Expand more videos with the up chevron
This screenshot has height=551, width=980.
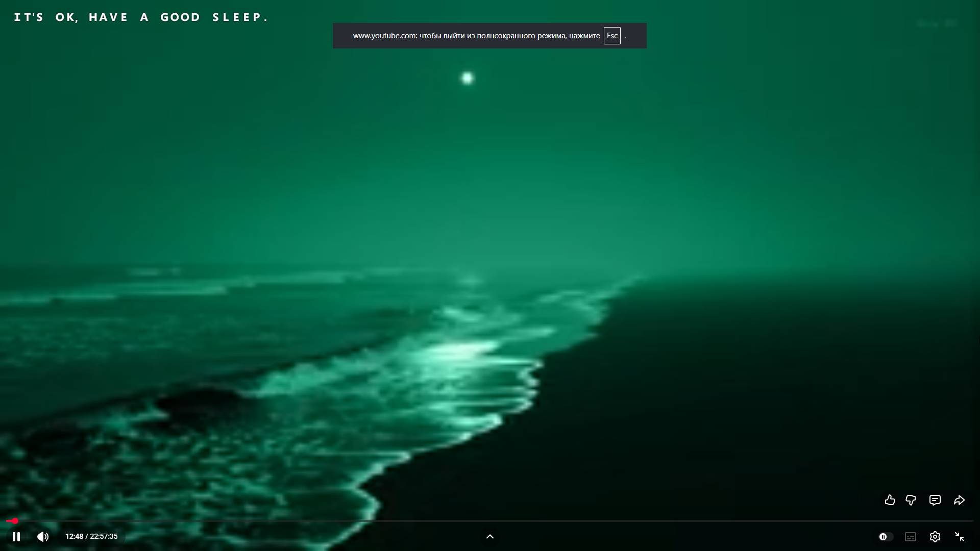490,536
